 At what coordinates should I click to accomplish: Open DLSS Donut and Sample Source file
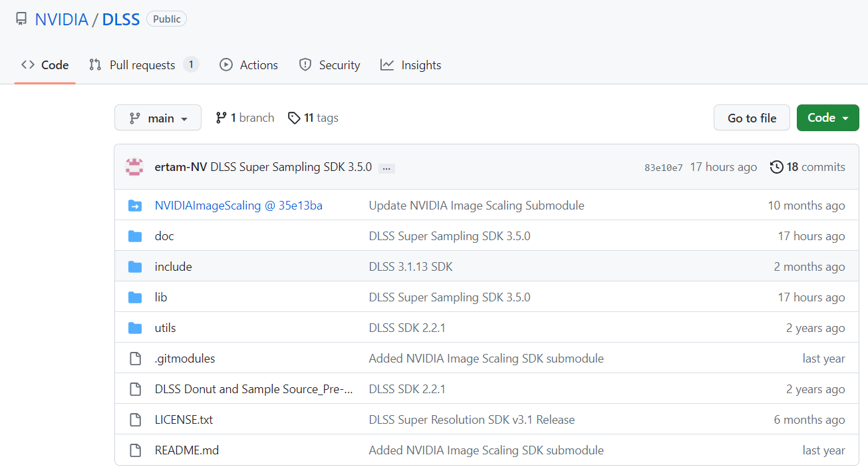pyautogui.click(x=254, y=389)
